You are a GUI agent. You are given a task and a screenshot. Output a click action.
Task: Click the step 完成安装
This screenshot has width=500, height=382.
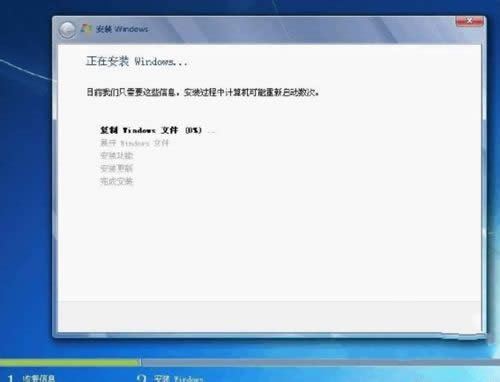pyautogui.click(x=117, y=181)
